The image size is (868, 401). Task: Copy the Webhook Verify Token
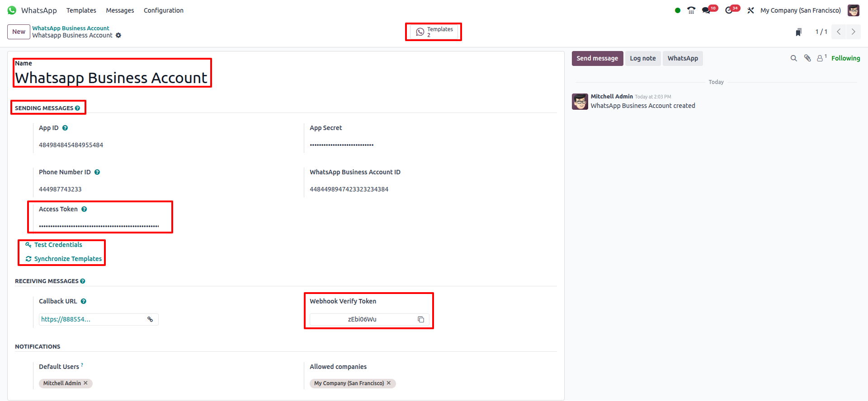click(420, 319)
